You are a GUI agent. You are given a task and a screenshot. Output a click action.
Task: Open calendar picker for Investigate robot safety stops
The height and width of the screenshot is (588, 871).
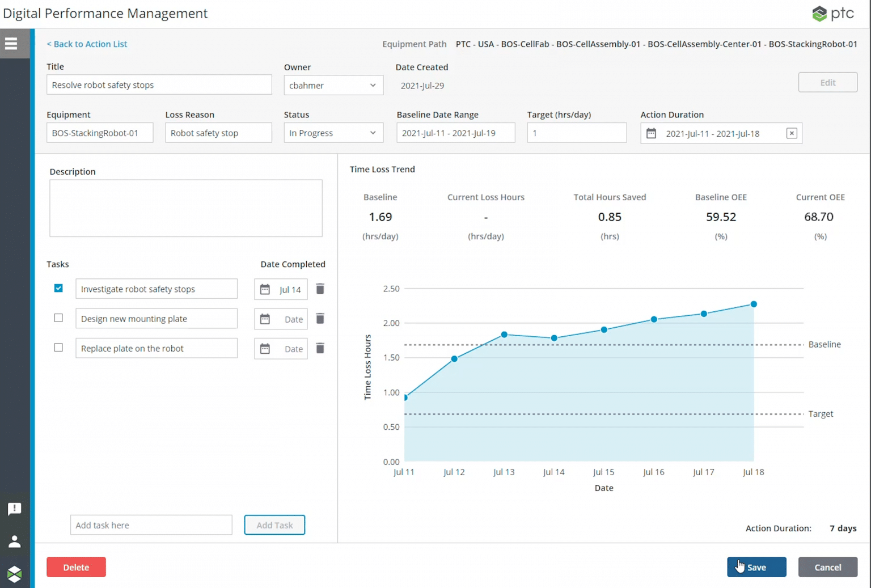(x=265, y=289)
